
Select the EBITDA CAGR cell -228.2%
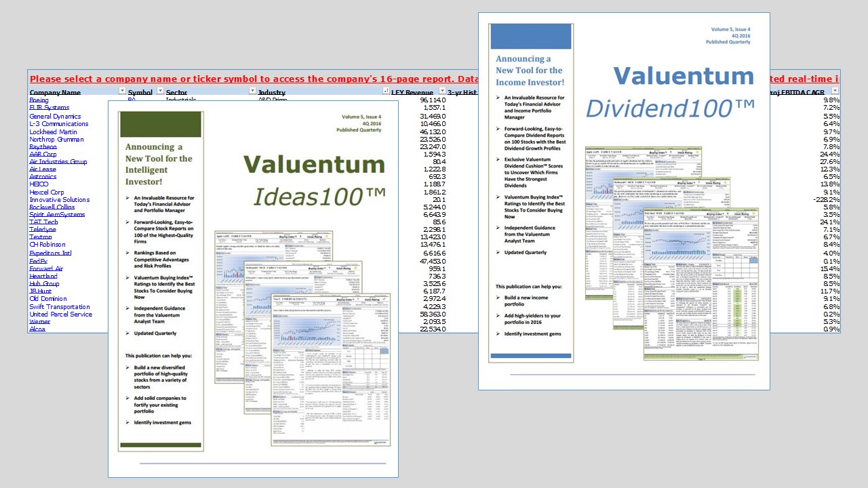pos(827,199)
